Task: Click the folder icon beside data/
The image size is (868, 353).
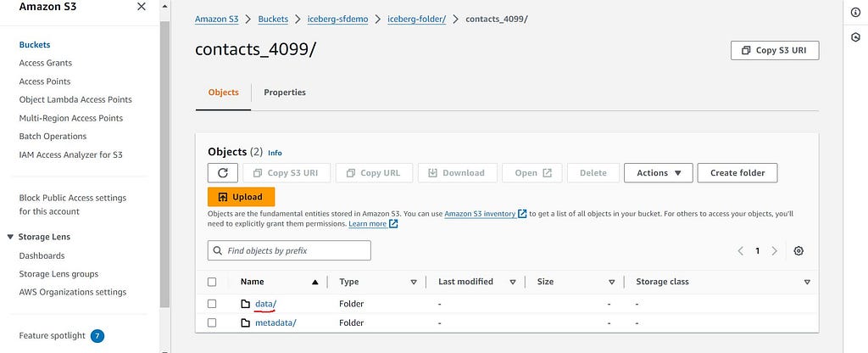Action: pos(246,304)
